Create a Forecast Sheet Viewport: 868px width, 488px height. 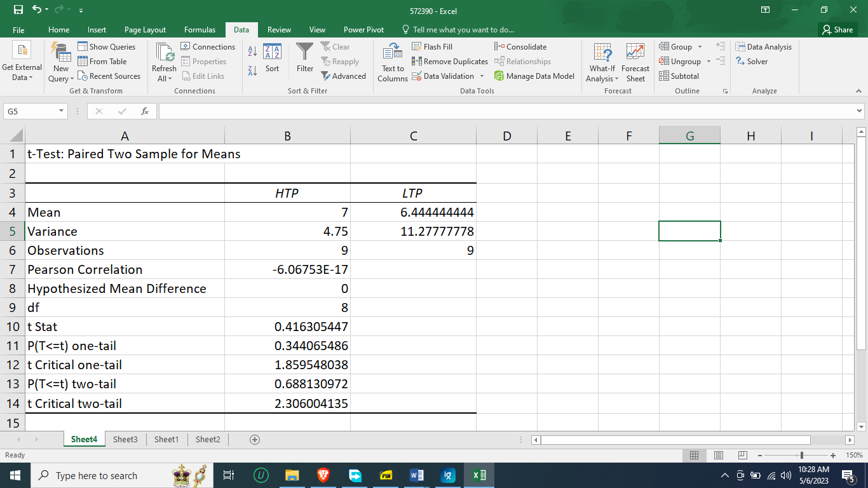(635, 64)
